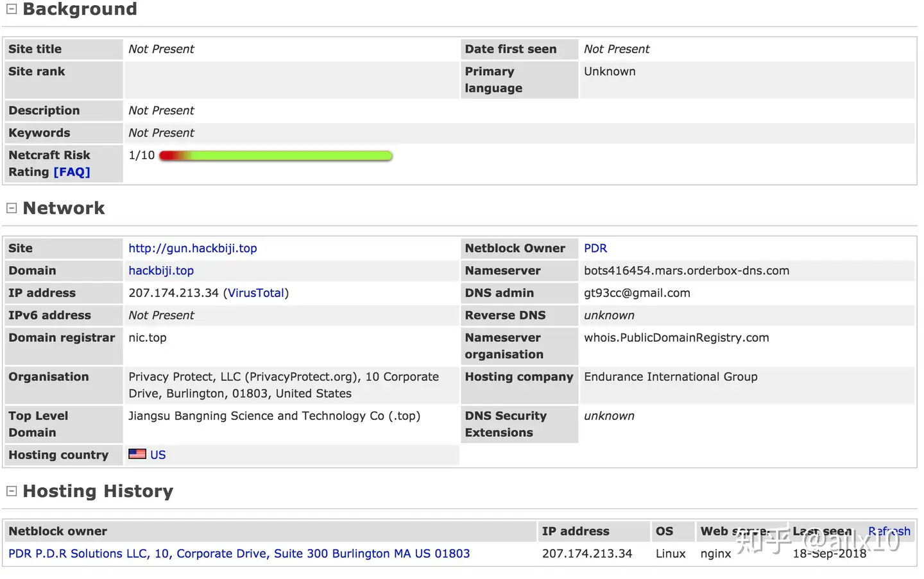
Task: Click the Netcraft risk rating bar
Action: coord(276,156)
